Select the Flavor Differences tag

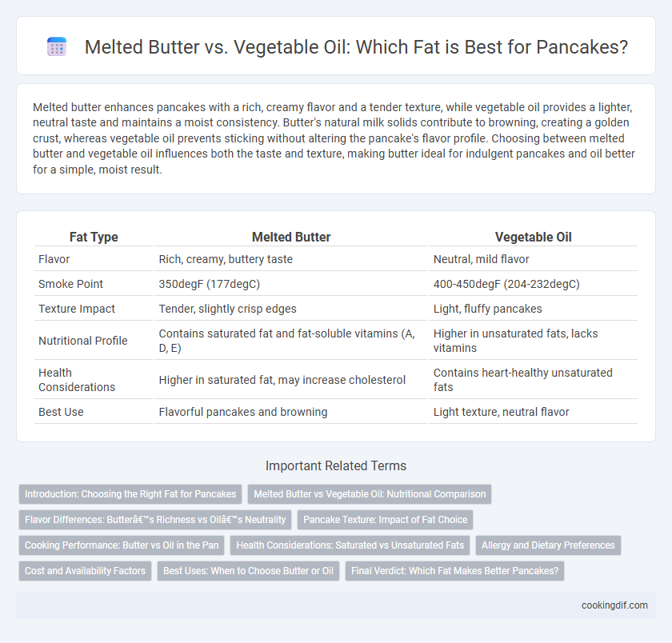point(155,520)
